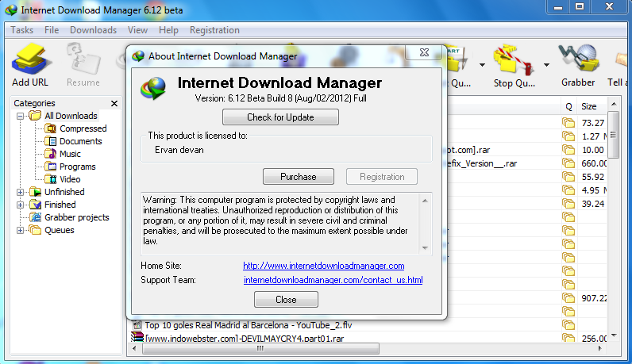The width and height of the screenshot is (632, 364).
Task: Open the Registration menu
Action: [214, 30]
